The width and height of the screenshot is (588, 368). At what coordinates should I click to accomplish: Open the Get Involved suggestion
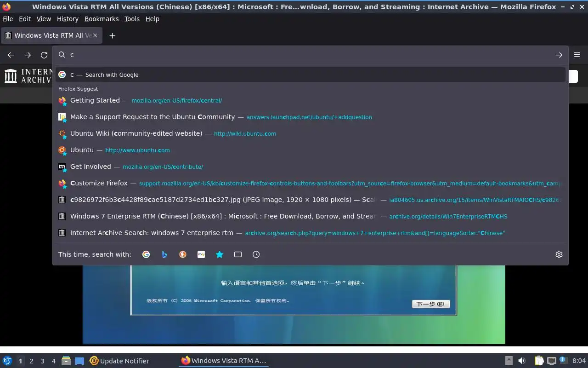coord(311,167)
